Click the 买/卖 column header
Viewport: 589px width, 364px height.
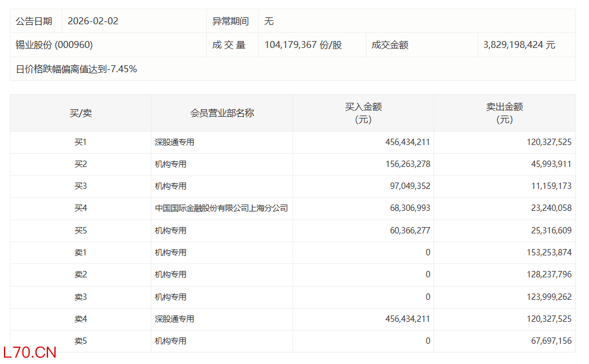point(80,113)
